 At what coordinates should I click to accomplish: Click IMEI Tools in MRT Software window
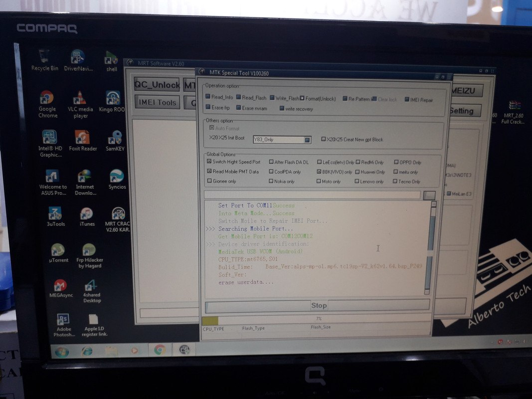pos(157,102)
